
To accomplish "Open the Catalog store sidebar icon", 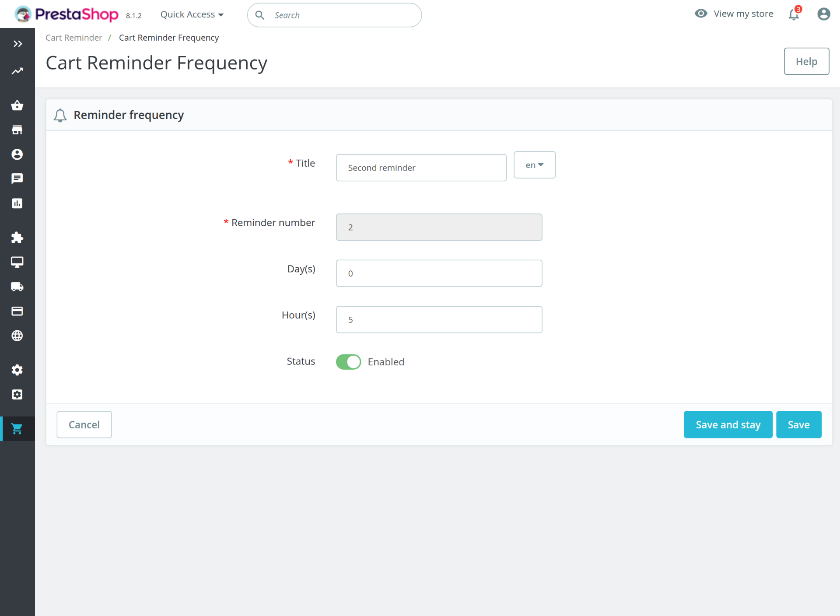I will click(17, 130).
